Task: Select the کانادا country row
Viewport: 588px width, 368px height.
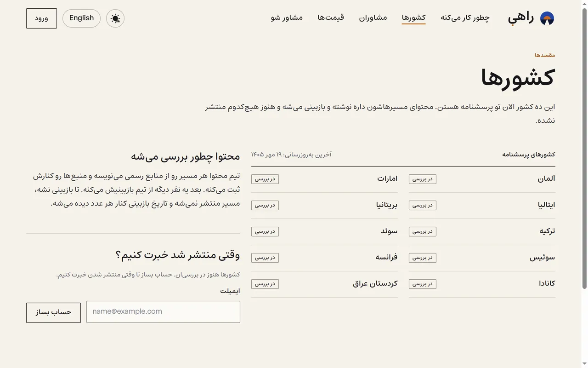Action: click(x=482, y=284)
